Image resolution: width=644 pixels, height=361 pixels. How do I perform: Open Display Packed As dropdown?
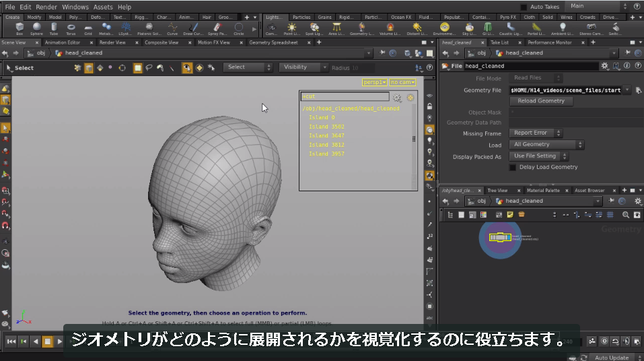click(538, 156)
